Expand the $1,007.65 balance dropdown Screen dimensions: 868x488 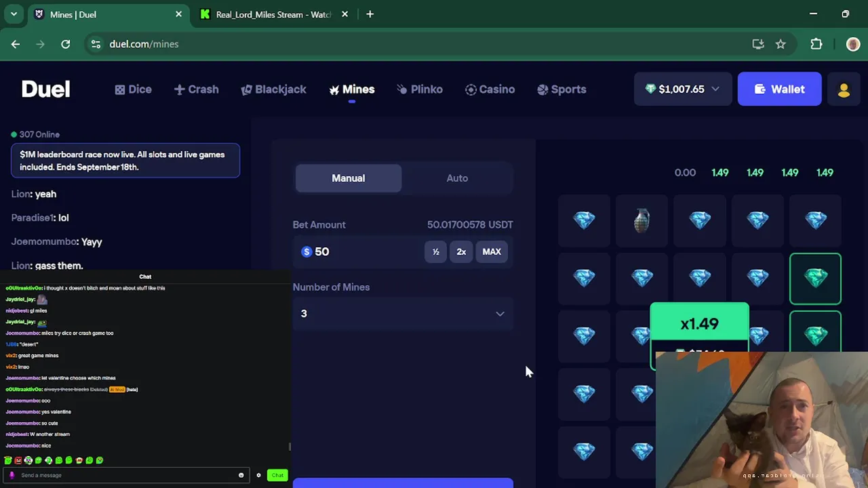point(682,89)
